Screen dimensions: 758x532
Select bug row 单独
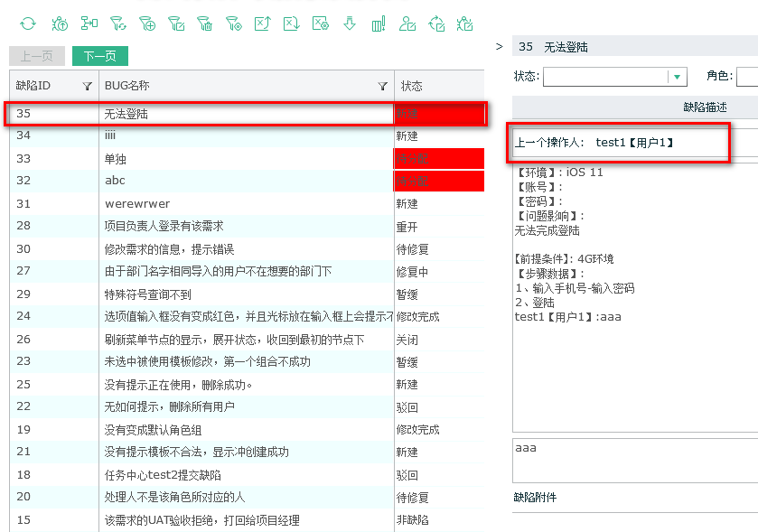click(247, 158)
